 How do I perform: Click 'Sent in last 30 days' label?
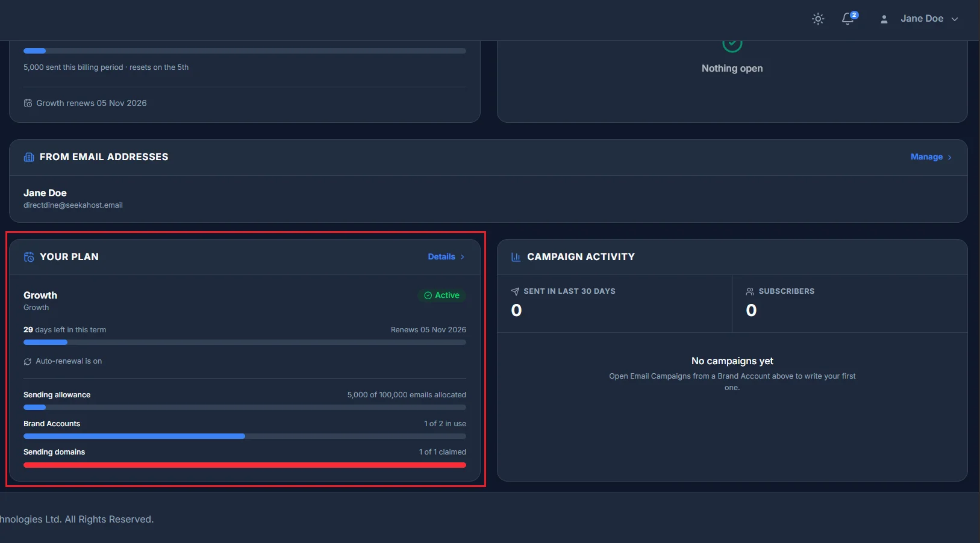click(569, 291)
